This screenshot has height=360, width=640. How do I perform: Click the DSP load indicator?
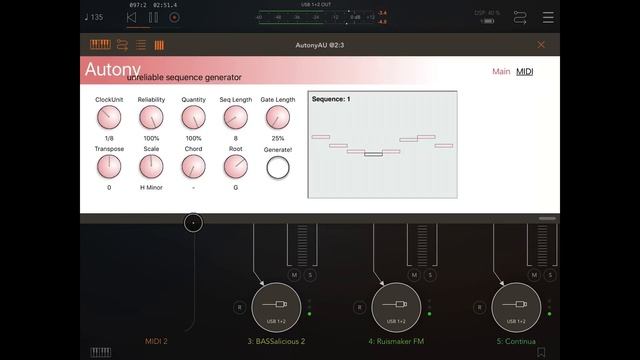(487, 17)
